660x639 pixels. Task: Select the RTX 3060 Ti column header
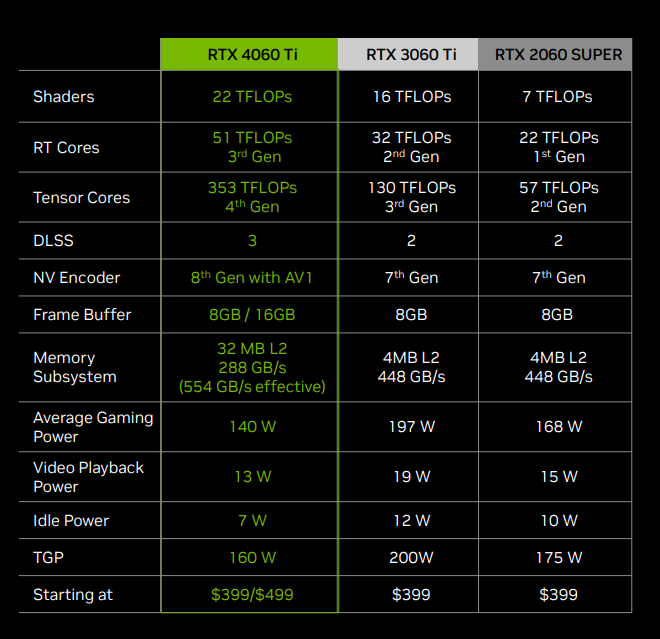coord(409,54)
